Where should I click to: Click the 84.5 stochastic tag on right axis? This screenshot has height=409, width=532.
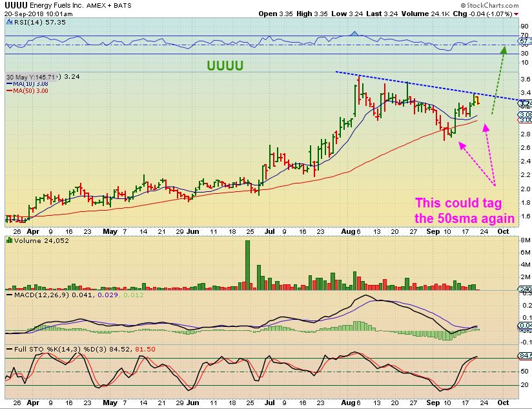(x=525, y=356)
